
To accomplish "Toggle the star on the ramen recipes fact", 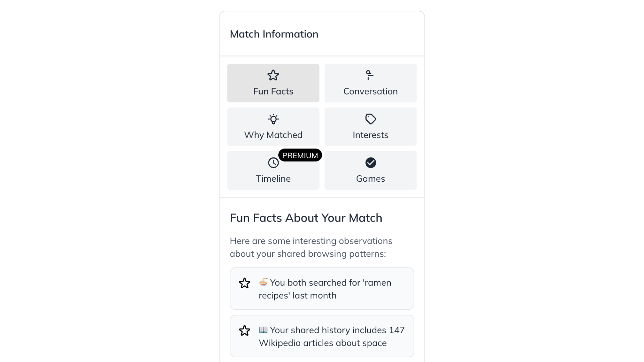I will coord(245,283).
